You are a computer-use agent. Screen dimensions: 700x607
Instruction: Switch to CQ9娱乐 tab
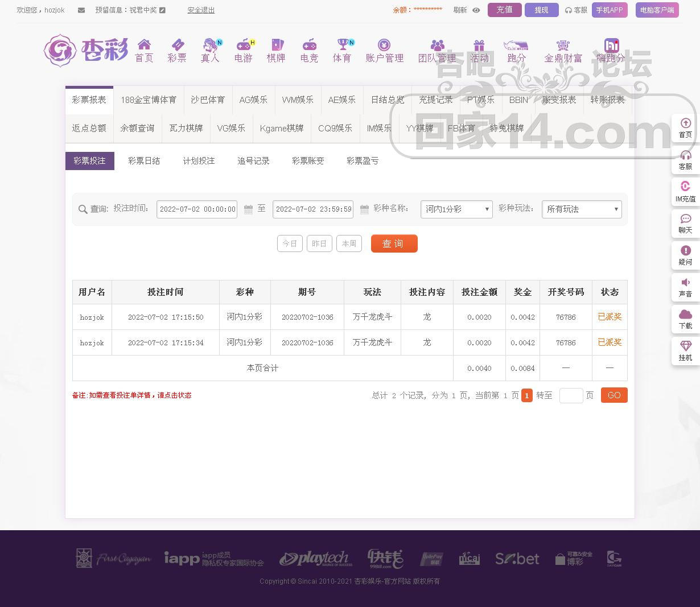click(x=335, y=129)
